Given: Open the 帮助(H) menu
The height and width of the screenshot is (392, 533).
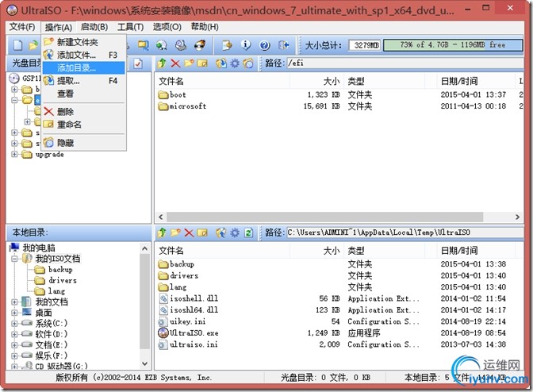Looking at the screenshot, I should pyautogui.click(x=205, y=27).
